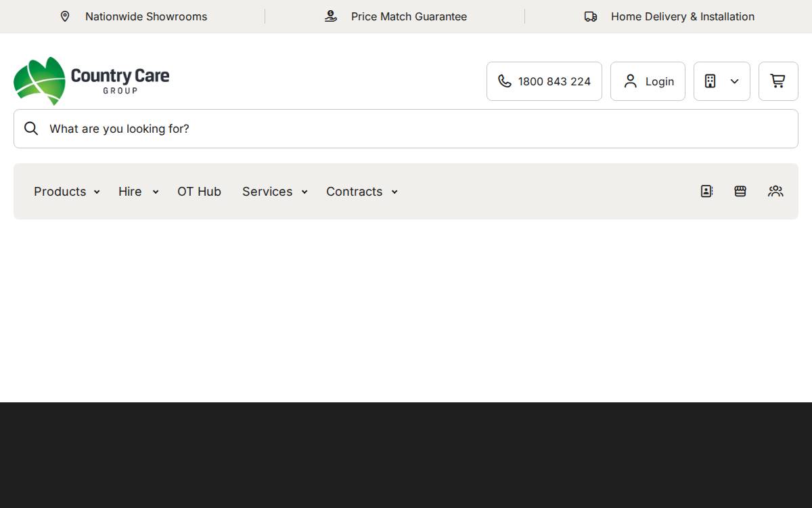Click the Country Care Group logo
Screen dimensions: 812x508
click(91, 81)
